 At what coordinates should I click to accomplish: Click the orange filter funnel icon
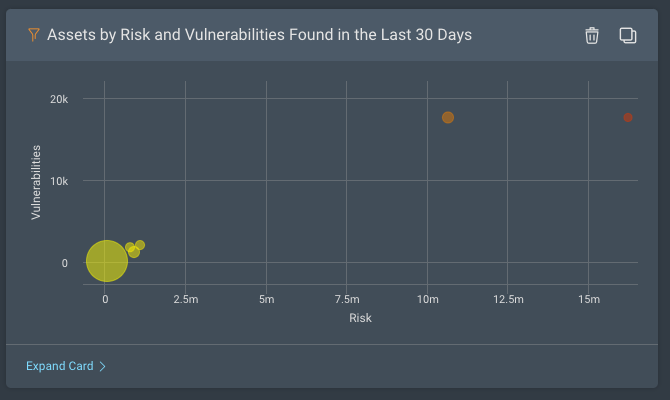coord(33,35)
